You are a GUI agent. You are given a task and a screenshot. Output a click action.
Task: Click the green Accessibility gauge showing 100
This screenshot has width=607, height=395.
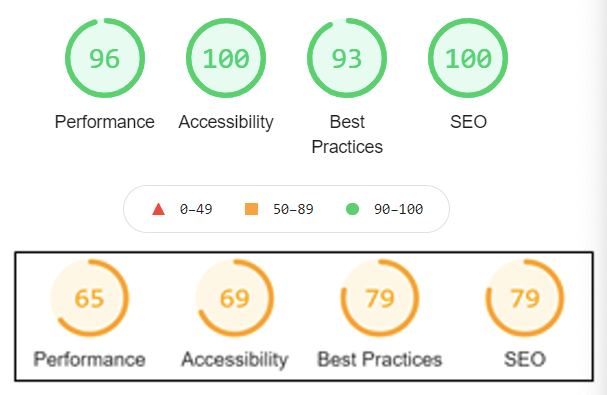point(226,58)
